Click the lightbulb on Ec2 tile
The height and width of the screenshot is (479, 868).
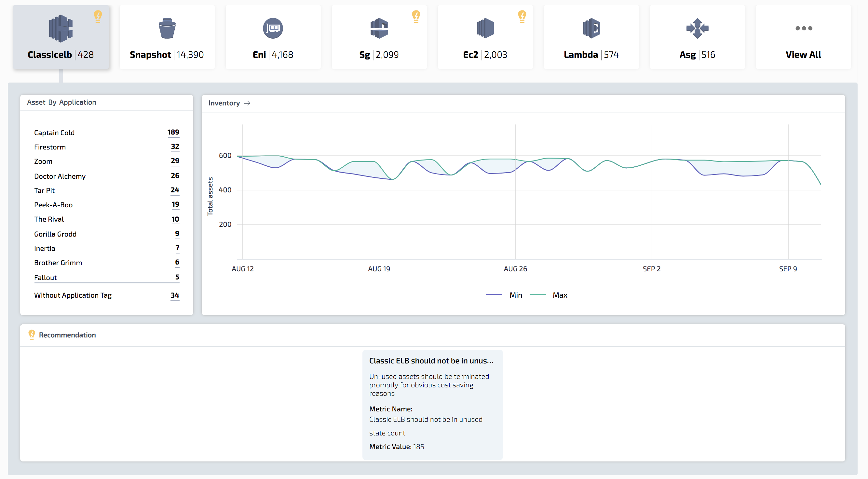(x=522, y=16)
